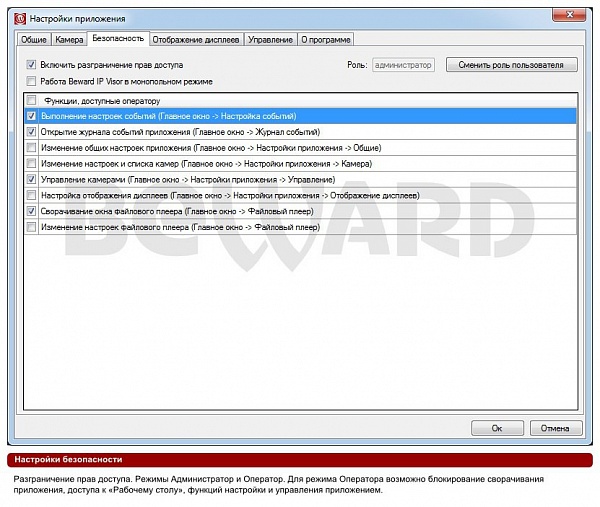
Task: Close the Настройки приложения window
Action: [569, 15]
